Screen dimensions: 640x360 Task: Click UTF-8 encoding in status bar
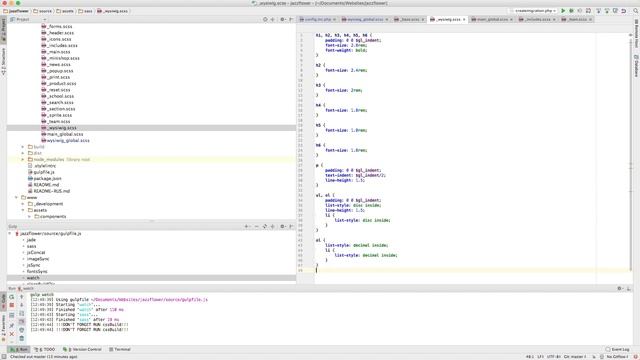[x=553, y=357]
